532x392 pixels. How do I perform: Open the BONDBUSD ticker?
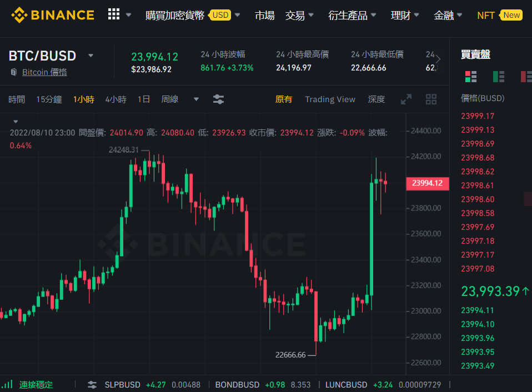pos(263,385)
